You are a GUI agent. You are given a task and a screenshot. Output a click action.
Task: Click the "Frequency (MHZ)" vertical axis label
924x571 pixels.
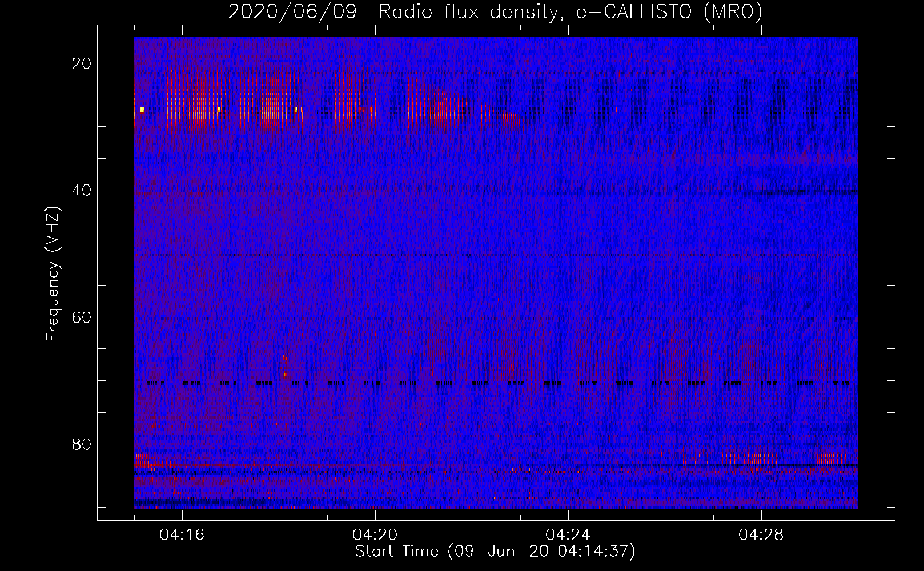click(53, 274)
